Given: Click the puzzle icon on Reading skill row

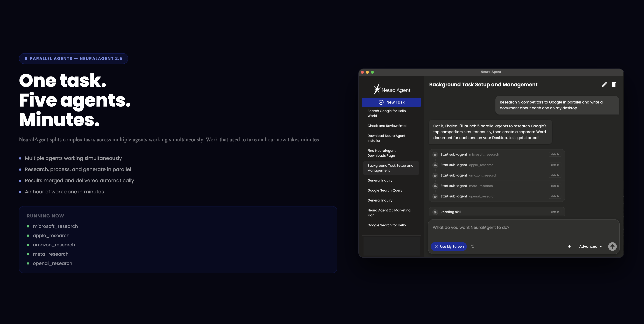Looking at the screenshot, I should (x=435, y=212).
